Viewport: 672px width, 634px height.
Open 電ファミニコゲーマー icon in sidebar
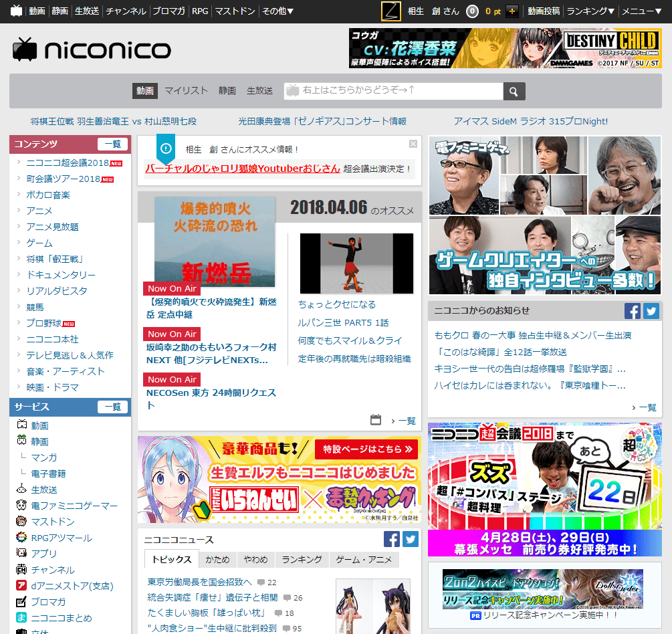click(21, 505)
